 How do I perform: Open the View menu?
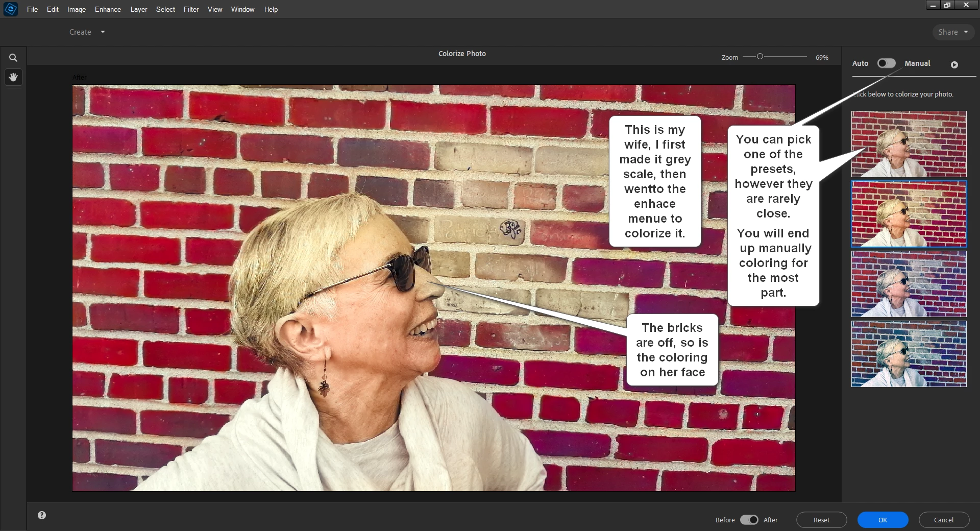point(215,9)
